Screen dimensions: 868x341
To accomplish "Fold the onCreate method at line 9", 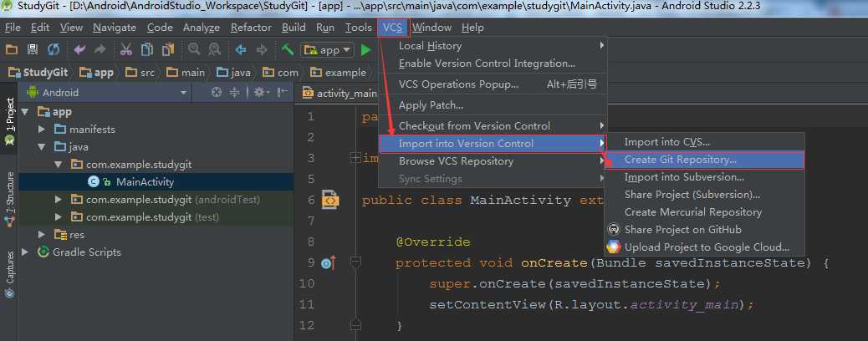I will [356, 261].
